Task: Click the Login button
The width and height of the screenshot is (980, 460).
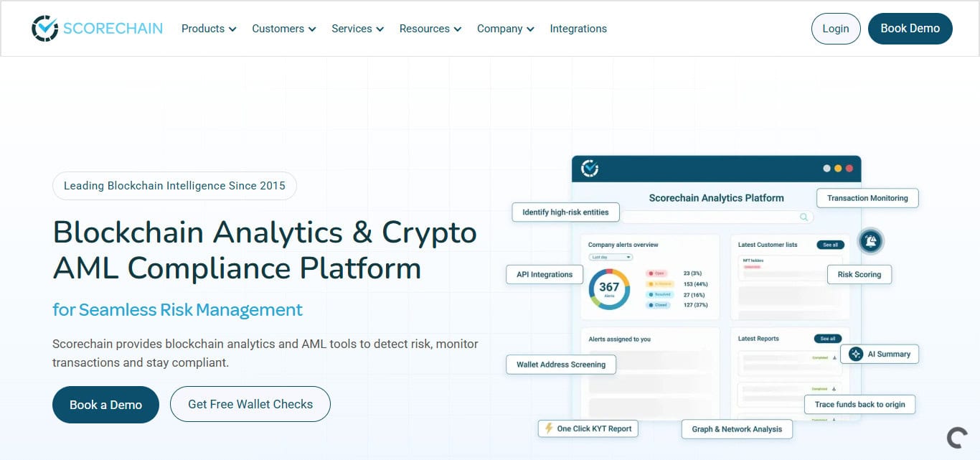Action: 836,29
